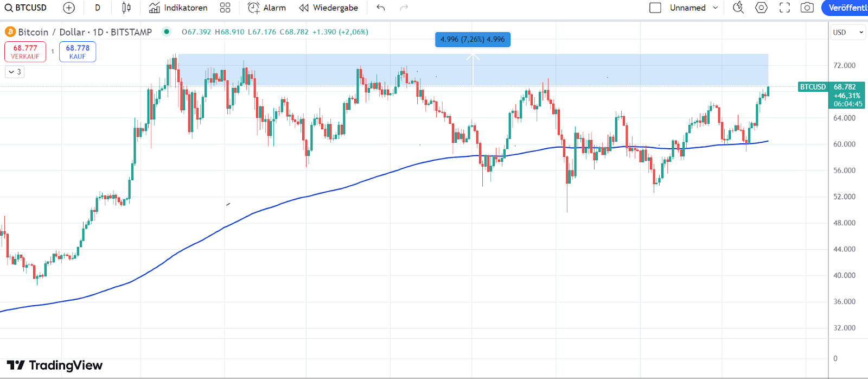Open the Indikatoren menu
Screen dimensions: 868x379
pyautogui.click(x=178, y=8)
